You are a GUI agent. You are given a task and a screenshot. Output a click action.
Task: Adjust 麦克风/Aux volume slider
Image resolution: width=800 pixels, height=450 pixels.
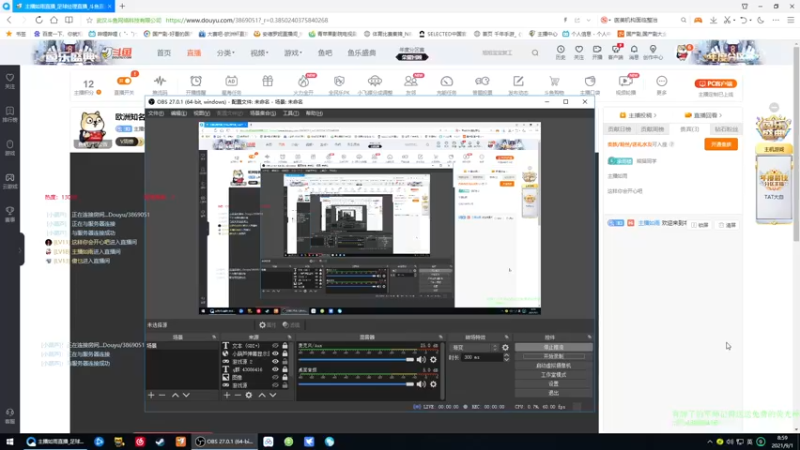(x=356, y=360)
